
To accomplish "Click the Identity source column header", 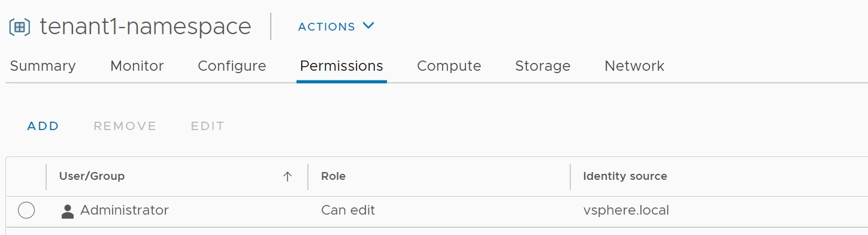I will [625, 176].
